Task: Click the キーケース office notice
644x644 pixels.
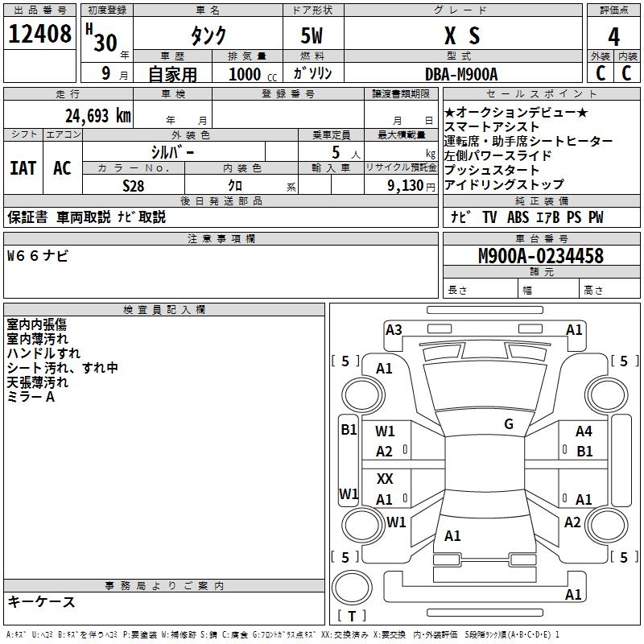Action: pyautogui.click(x=42, y=602)
